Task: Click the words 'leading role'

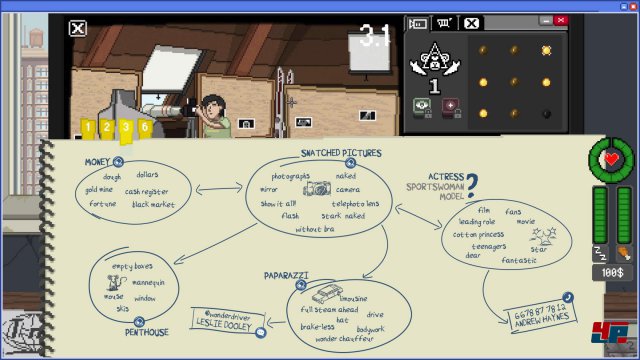Action: click(x=477, y=222)
